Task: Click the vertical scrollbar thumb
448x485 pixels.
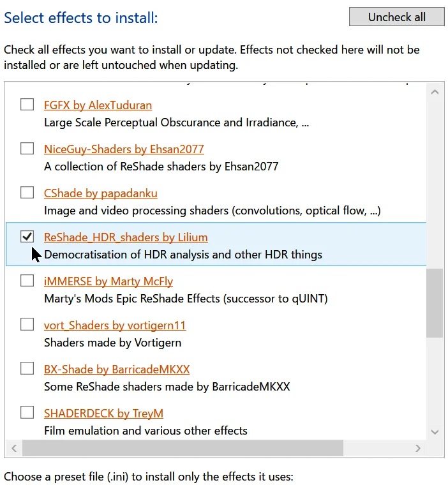Action: point(435,303)
